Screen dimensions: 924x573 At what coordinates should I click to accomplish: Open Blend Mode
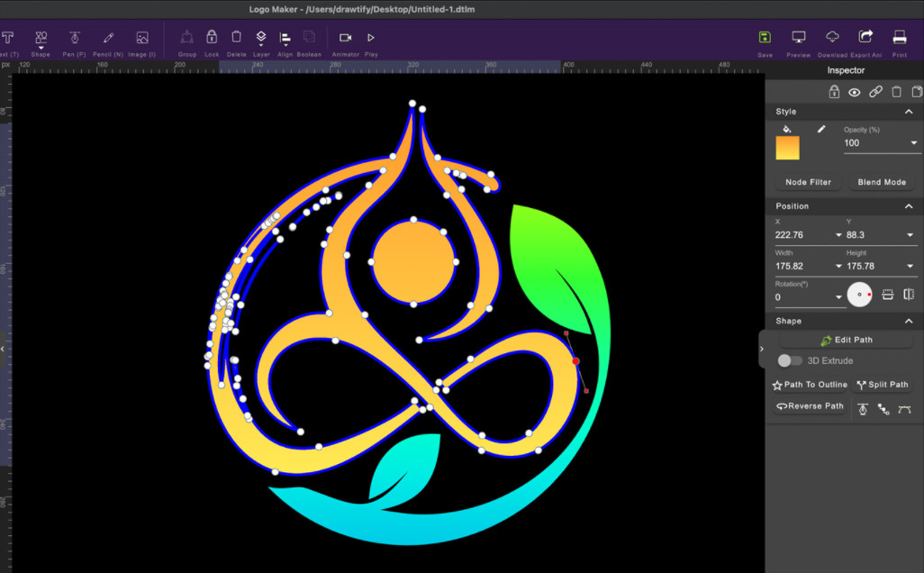(x=882, y=182)
